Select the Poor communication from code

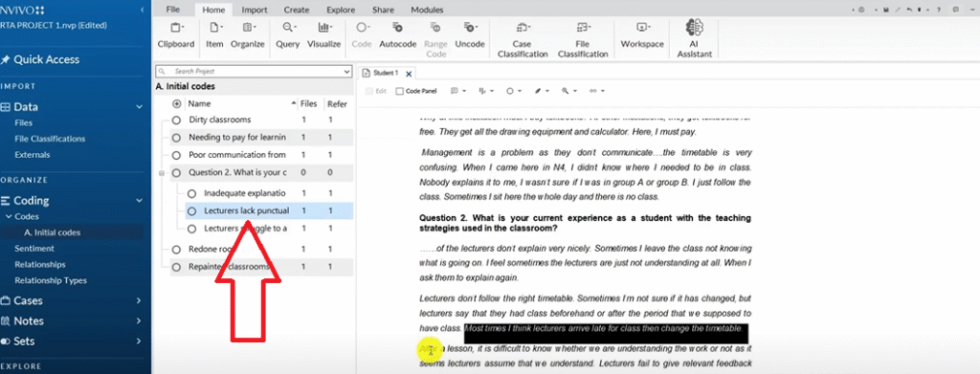click(x=237, y=155)
